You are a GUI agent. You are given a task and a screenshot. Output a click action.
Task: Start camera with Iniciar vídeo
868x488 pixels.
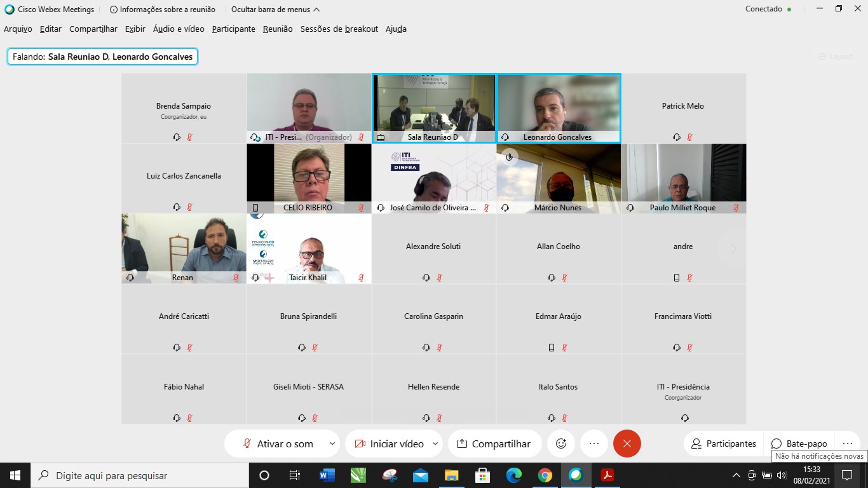[x=389, y=444]
